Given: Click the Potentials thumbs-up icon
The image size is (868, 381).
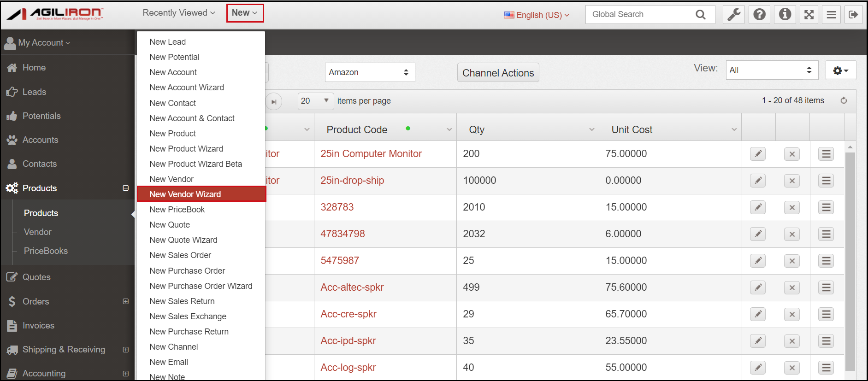Looking at the screenshot, I should [x=12, y=116].
